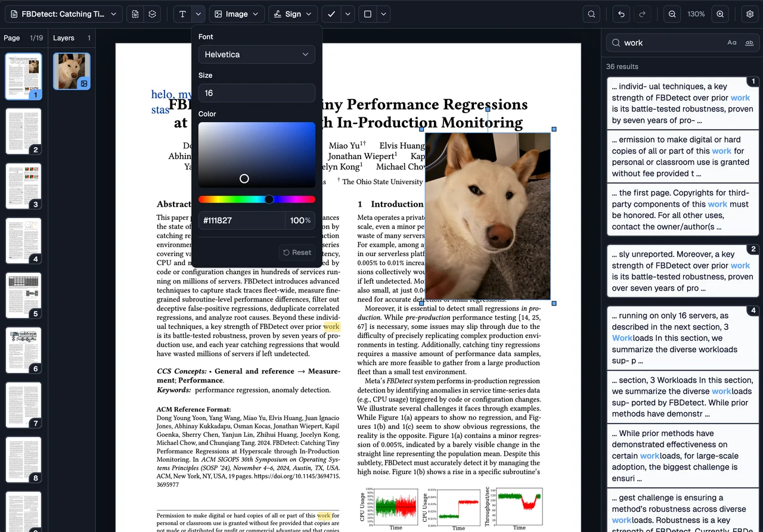Open the settings gear
The image size is (763, 532).
point(750,14)
